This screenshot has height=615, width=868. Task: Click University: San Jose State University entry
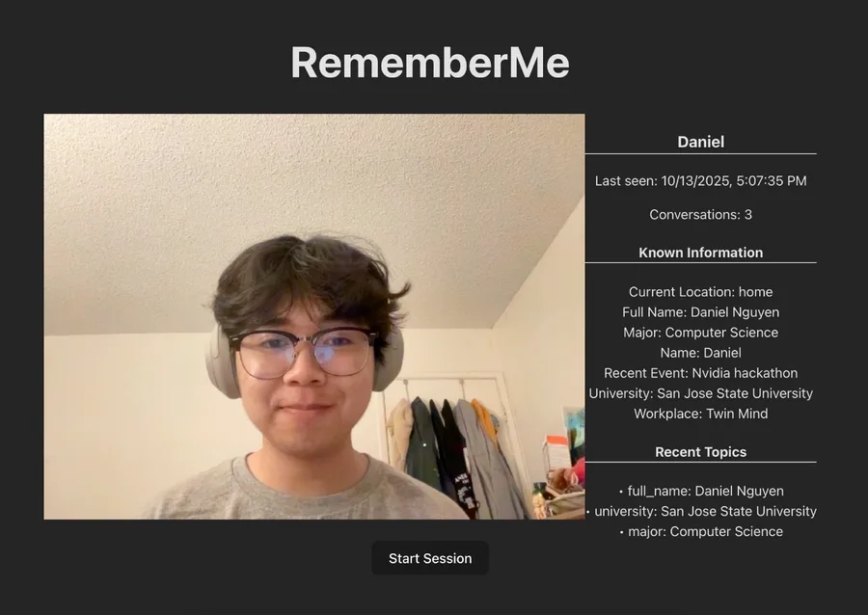[700, 393]
